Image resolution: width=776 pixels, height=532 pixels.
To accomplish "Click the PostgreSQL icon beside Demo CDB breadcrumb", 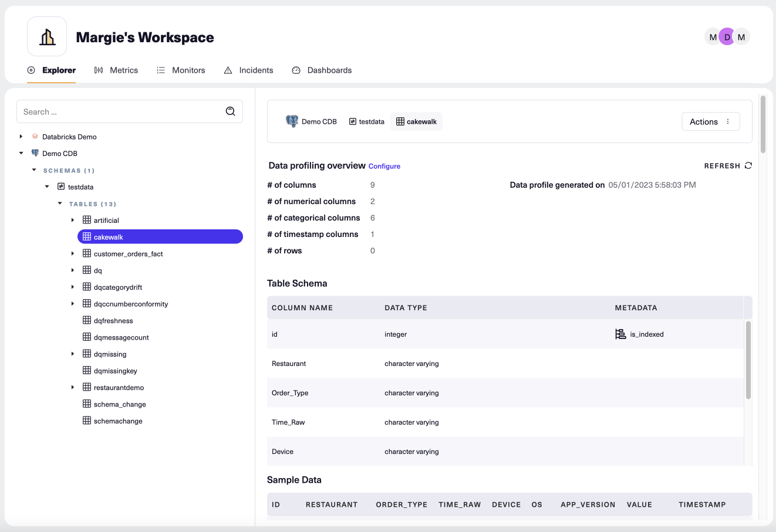I will click(x=293, y=121).
